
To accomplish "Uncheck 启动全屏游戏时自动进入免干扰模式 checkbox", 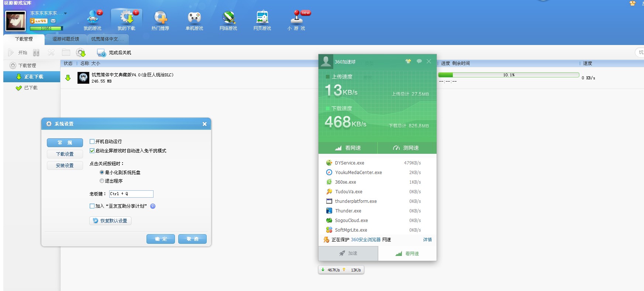I will coord(92,150).
